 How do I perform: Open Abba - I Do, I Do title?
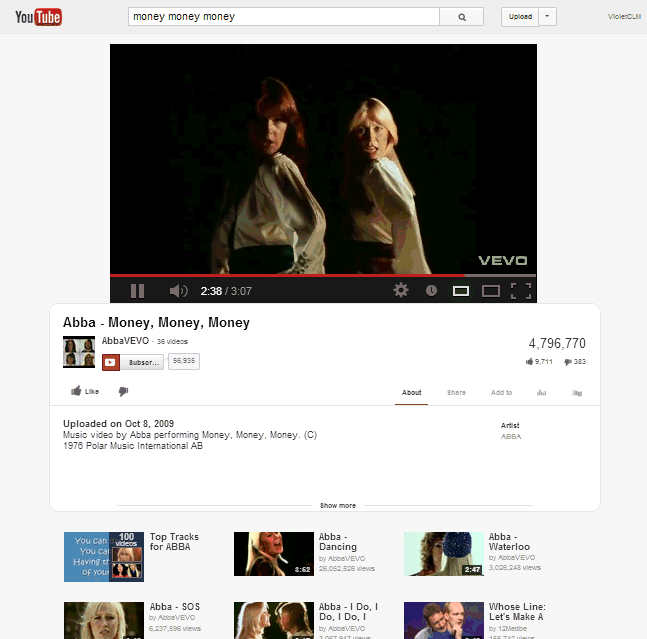click(348, 612)
